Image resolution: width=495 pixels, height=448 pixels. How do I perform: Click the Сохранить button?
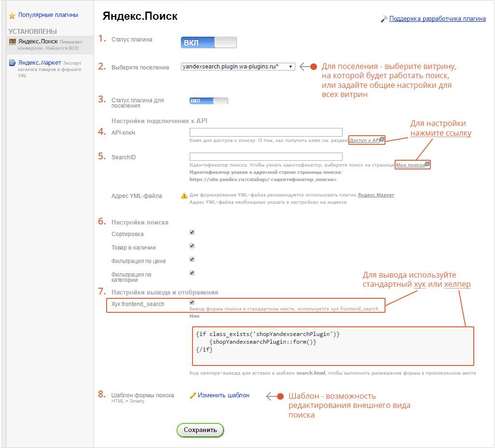pos(200,430)
